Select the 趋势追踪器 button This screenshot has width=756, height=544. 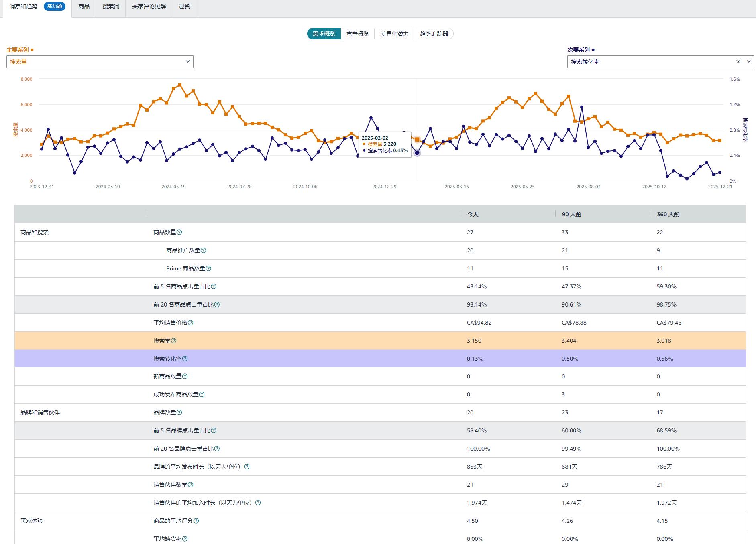pos(434,34)
